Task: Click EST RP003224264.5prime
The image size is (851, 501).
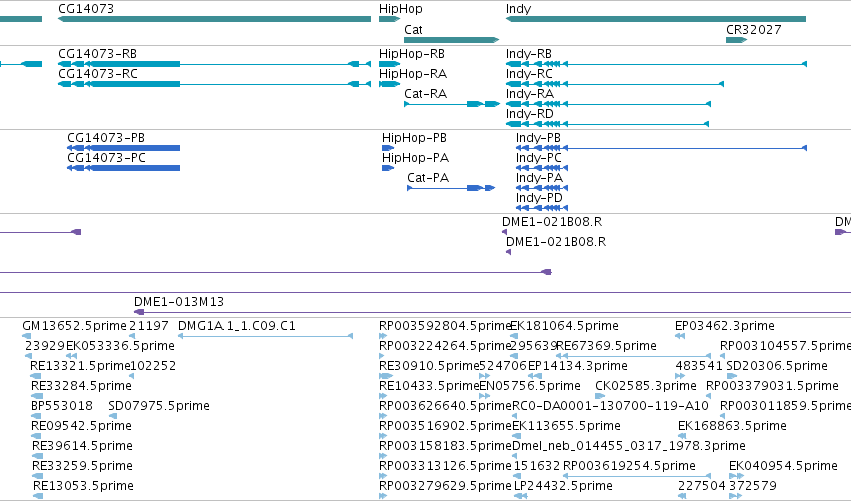Action: (445, 346)
